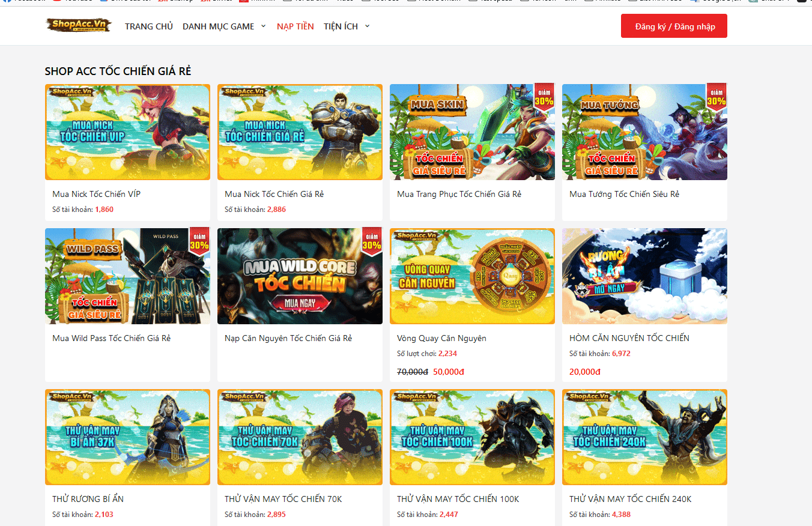Open the Thử Vận May Tốc Chiến 100K banner
Viewport: 812px width, 526px height.
[x=472, y=437]
